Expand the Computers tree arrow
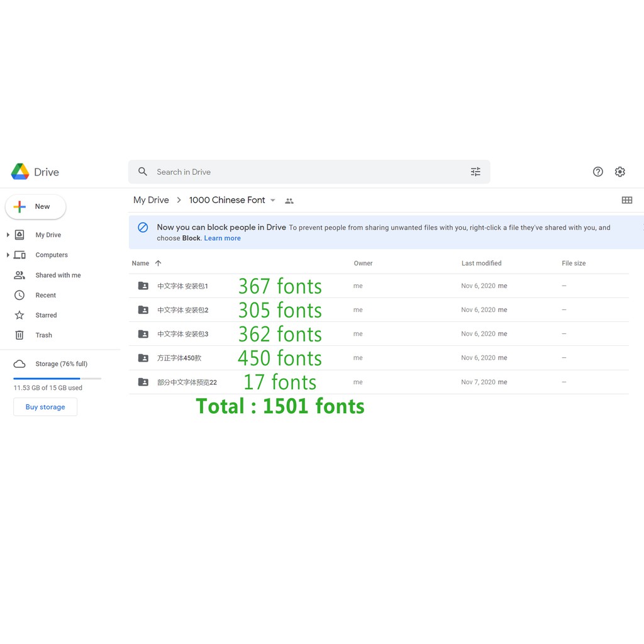The height and width of the screenshot is (644, 644). [8, 255]
